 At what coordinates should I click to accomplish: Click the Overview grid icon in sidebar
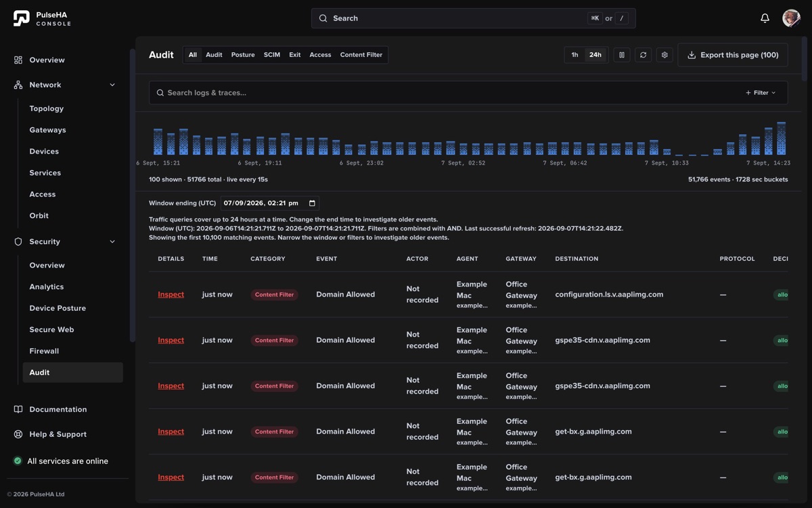coord(18,60)
